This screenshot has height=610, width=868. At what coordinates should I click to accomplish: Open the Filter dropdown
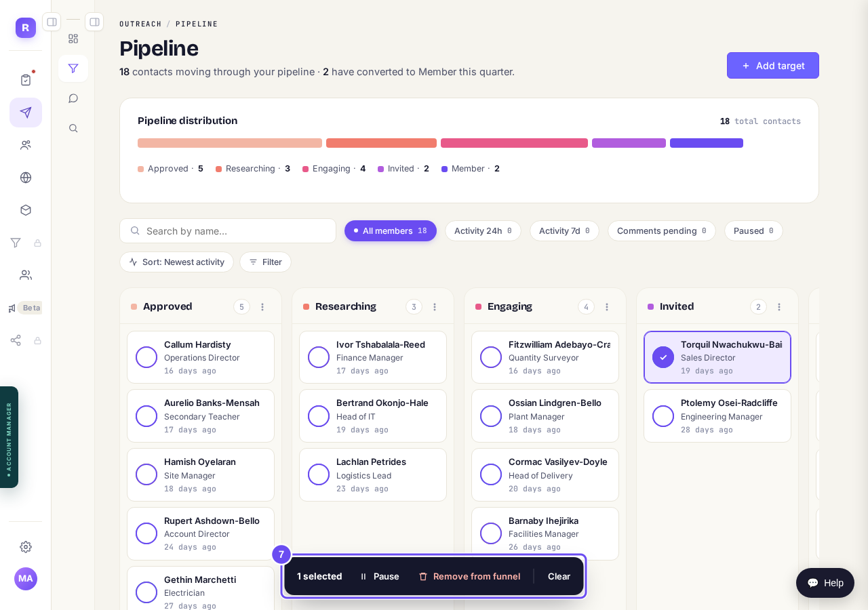(x=265, y=262)
